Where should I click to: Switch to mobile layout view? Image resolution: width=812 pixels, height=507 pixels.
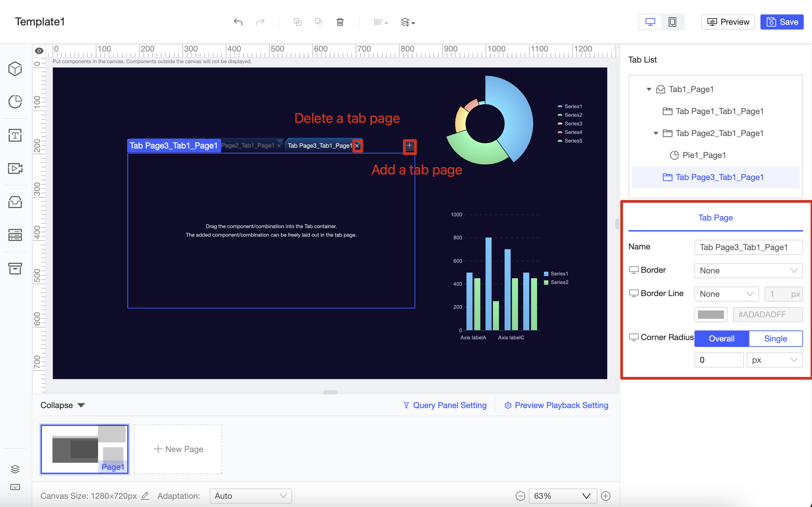[672, 22]
